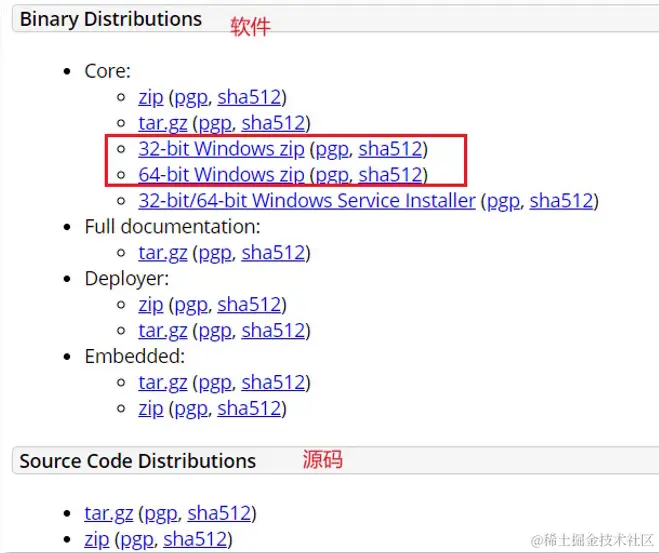Download Source Code zip

tap(96, 540)
